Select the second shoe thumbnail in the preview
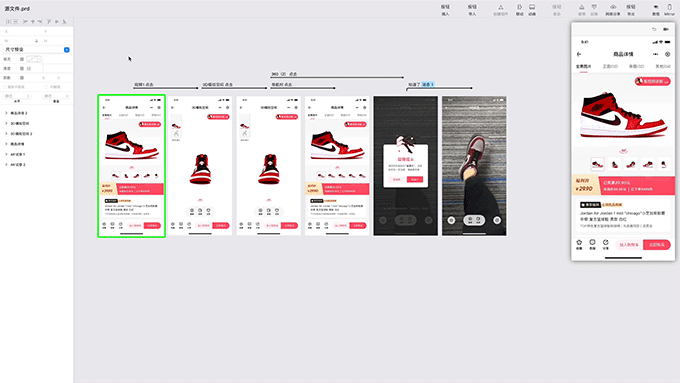The height and width of the screenshot is (383, 680). (x=615, y=164)
